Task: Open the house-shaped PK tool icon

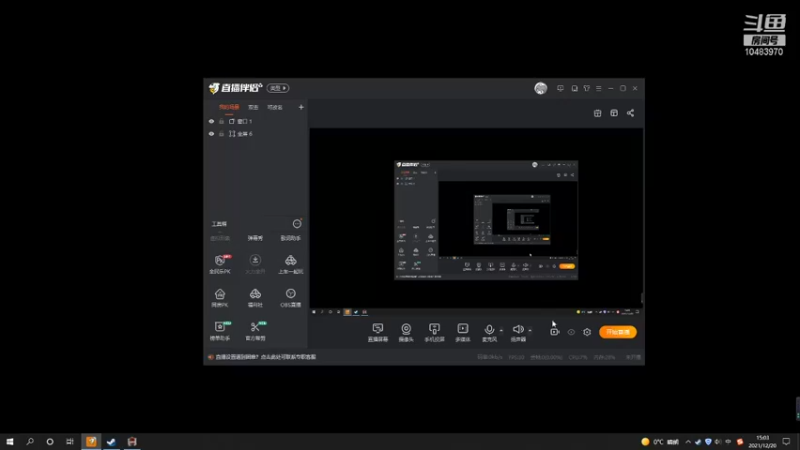Action: (220, 297)
